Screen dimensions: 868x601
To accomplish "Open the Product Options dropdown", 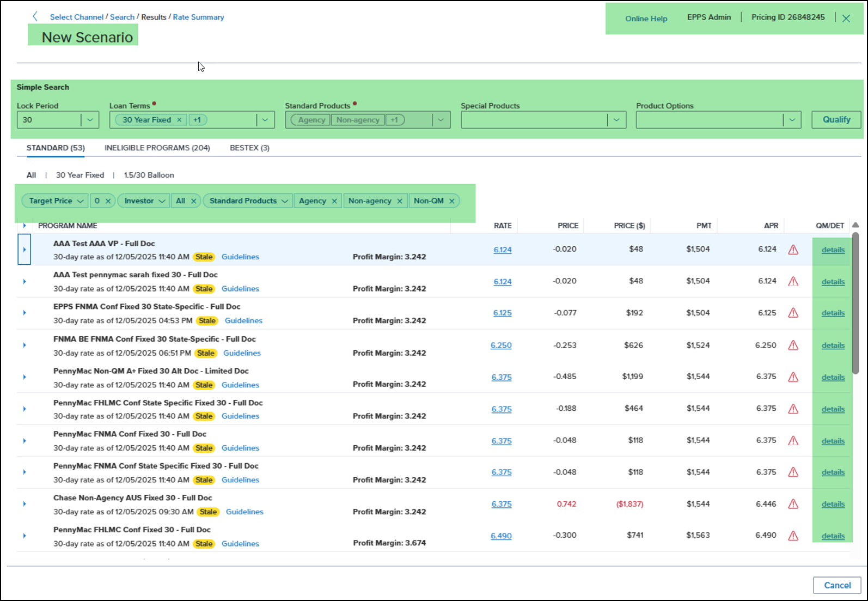I will pos(792,120).
